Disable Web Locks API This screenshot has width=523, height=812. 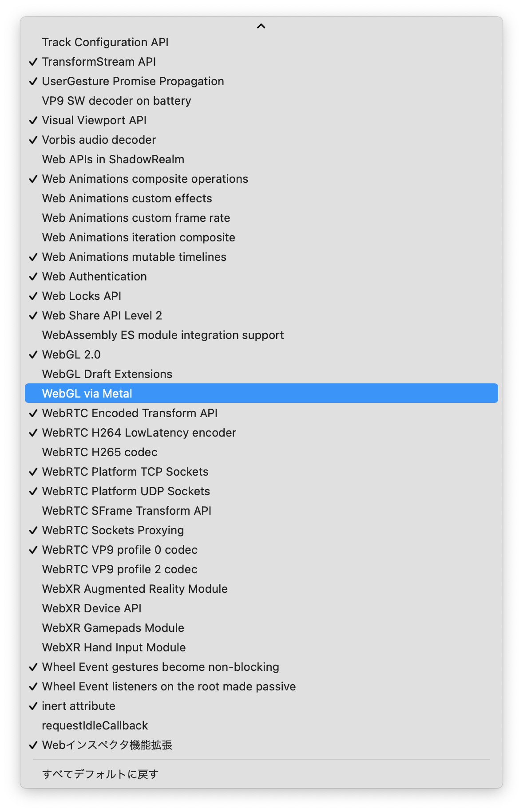click(82, 296)
